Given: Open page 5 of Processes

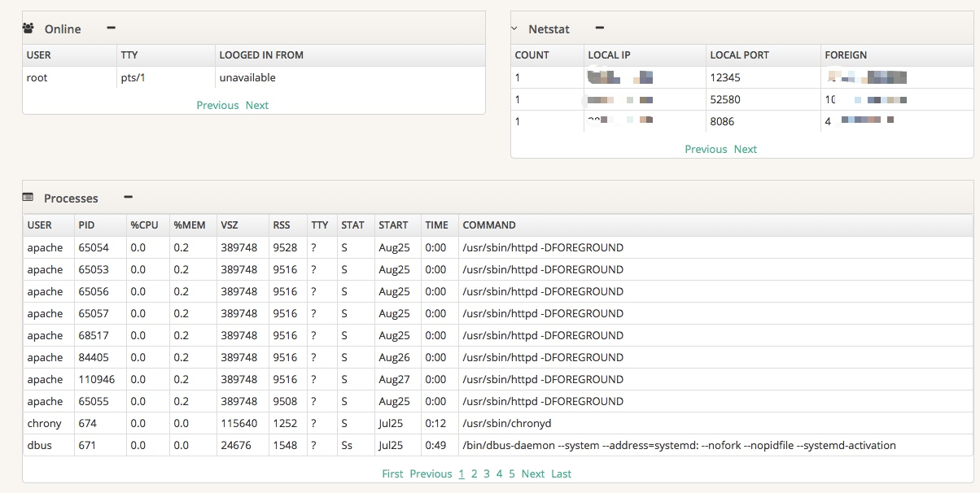Looking at the screenshot, I should [512, 473].
